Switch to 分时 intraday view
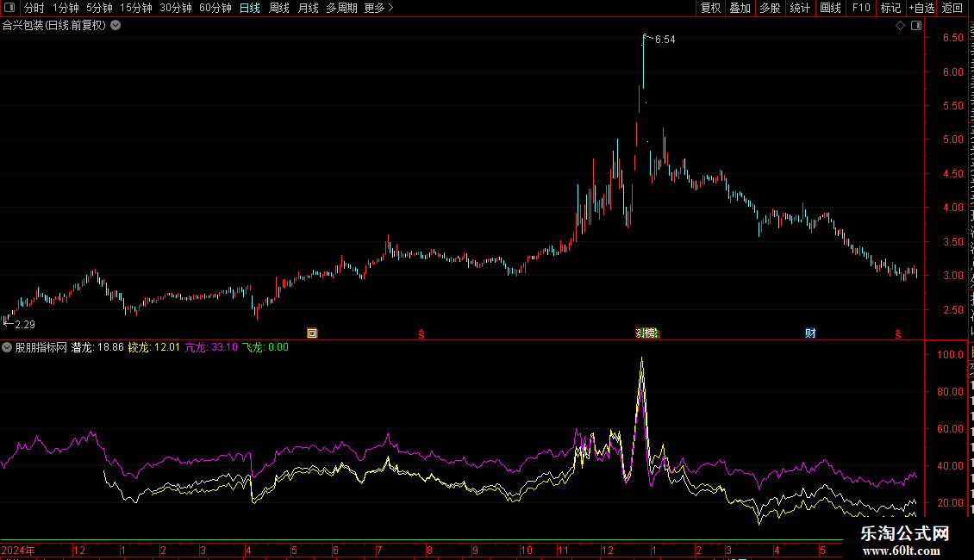The image size is (974, 560). coord(34,8)
